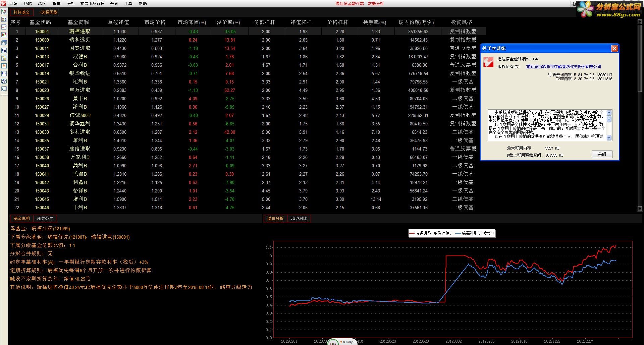Sort by 市场涨幅(%) column header
The image size is (644, 345).
[x=192, y=22]
